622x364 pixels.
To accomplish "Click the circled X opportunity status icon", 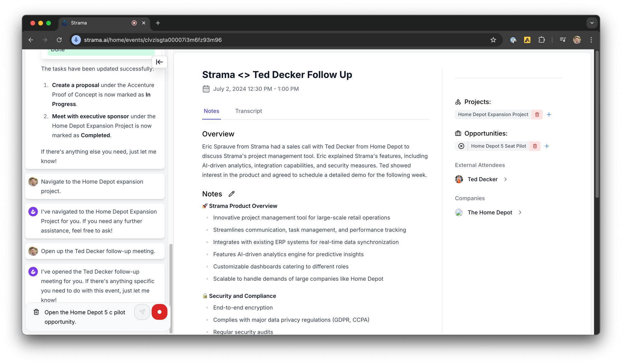I will 461,146.
